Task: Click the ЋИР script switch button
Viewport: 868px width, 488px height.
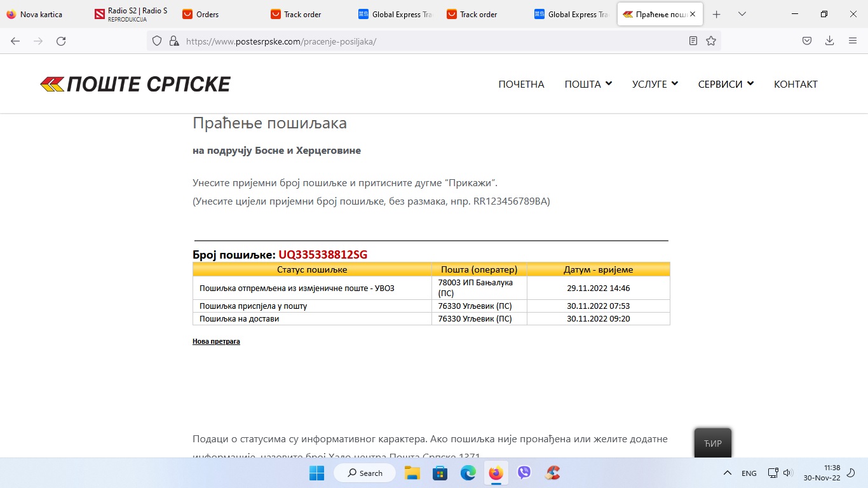Action: 712,443
